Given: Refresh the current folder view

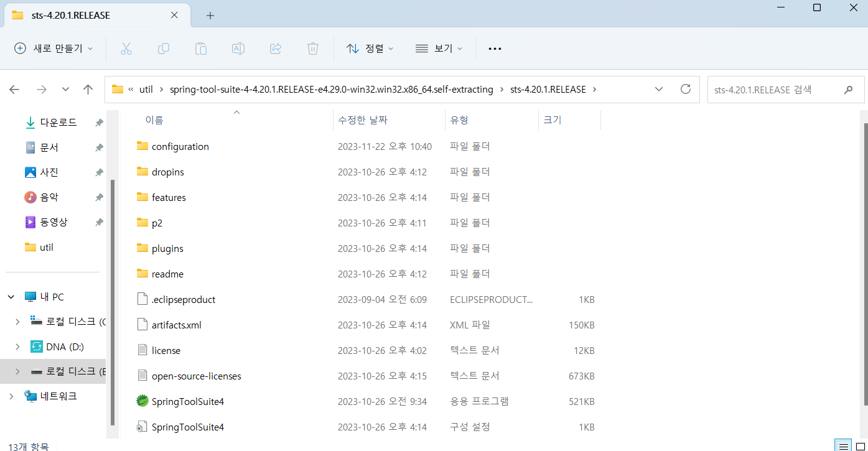Looking at the screenshot, I should pos(686,89).
